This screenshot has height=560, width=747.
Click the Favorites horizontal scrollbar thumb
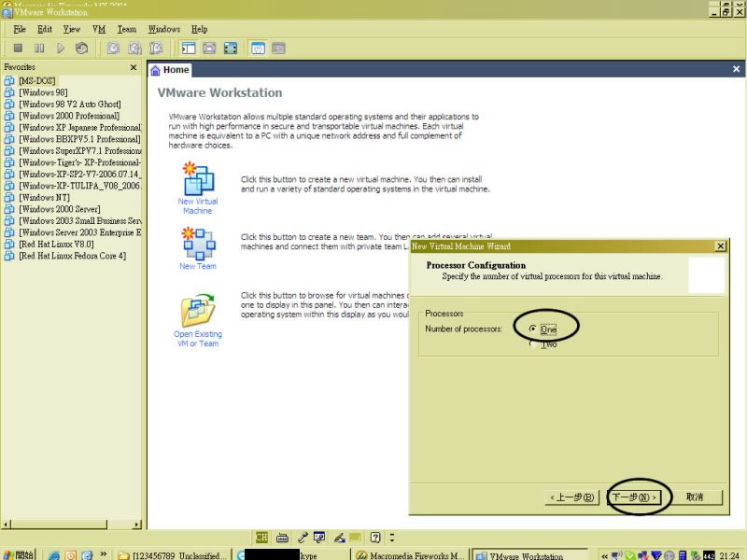coord(59,525)
